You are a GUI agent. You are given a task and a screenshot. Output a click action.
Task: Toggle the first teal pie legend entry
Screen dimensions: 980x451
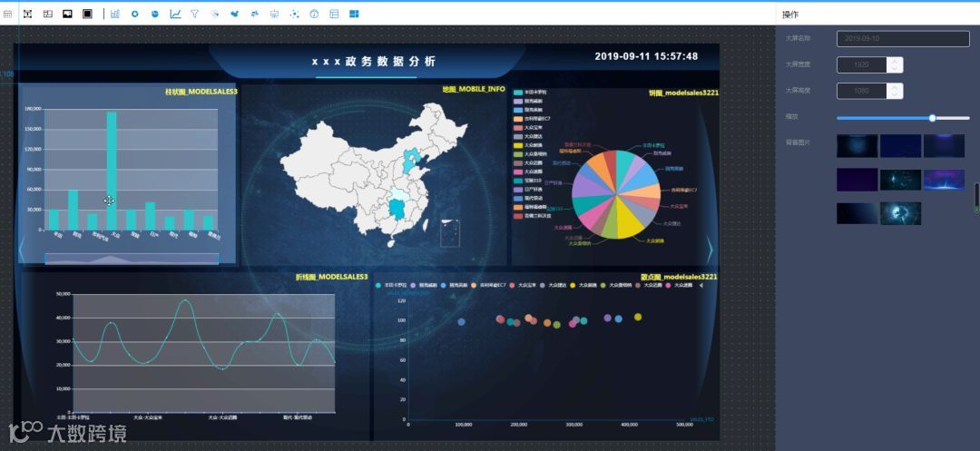[529, 92]
